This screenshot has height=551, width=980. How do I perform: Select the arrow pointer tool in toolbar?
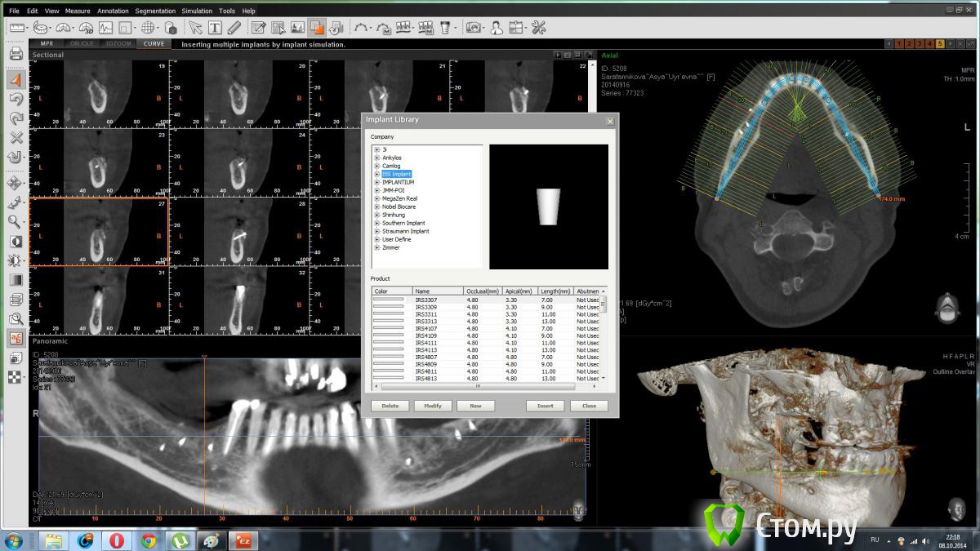click(194, 28)
